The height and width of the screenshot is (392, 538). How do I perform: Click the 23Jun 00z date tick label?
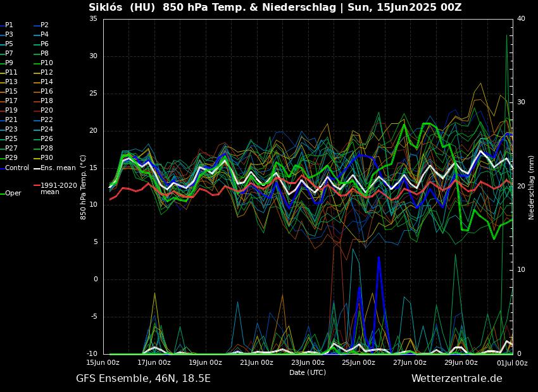(308, 363)
